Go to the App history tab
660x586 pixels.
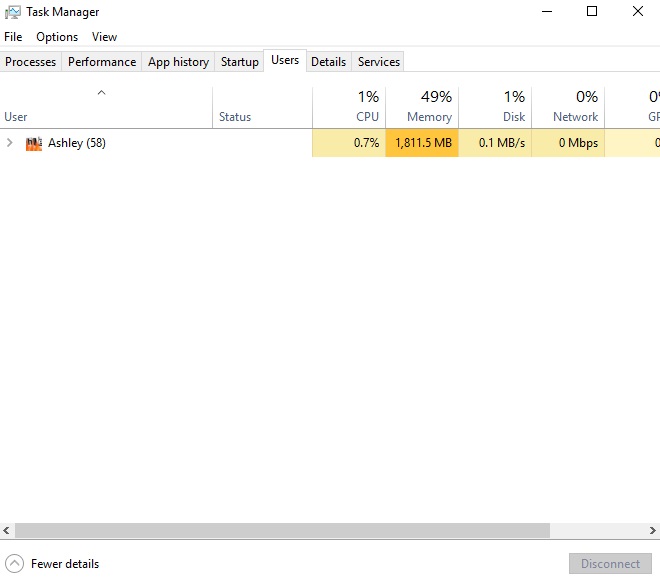tap(178, 62)
